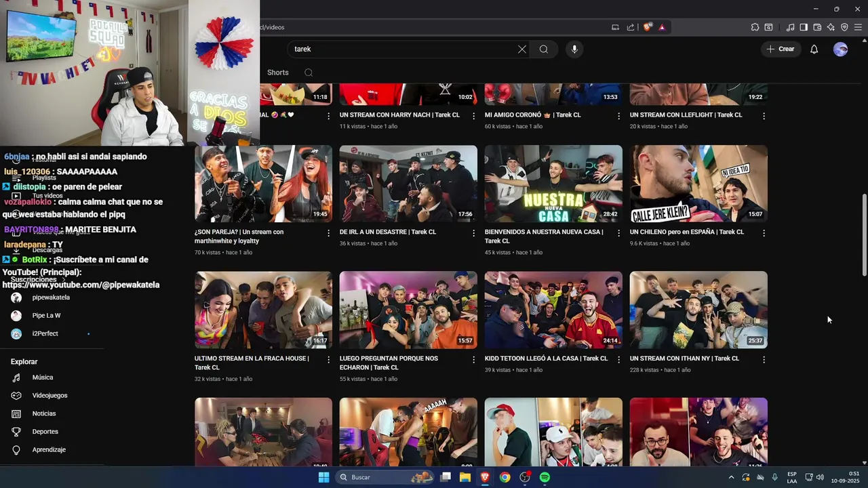This screenshot has height=488, width=868.
Task: Share this page via address bar icon
Action: [x=631, y=27]
